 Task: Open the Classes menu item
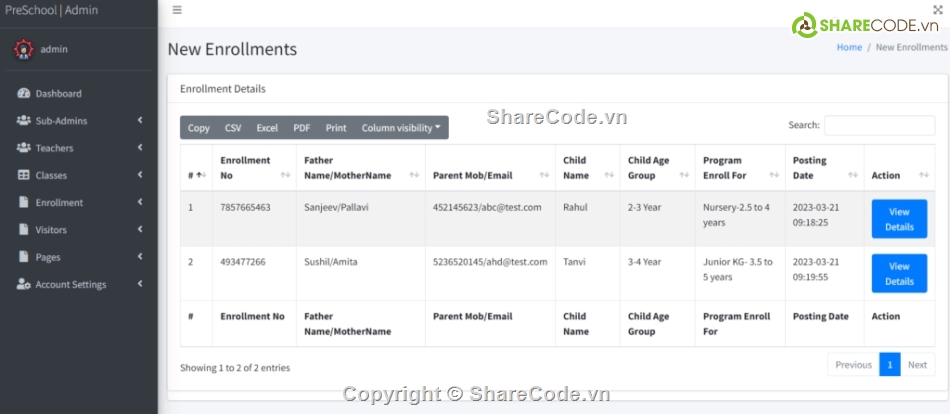[x=79, y=175]
